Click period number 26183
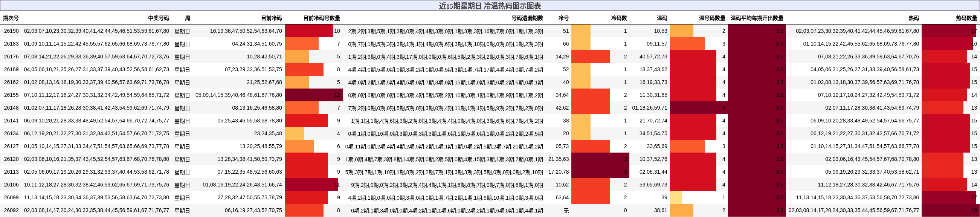The image size is (980, 217). [11, 44]
